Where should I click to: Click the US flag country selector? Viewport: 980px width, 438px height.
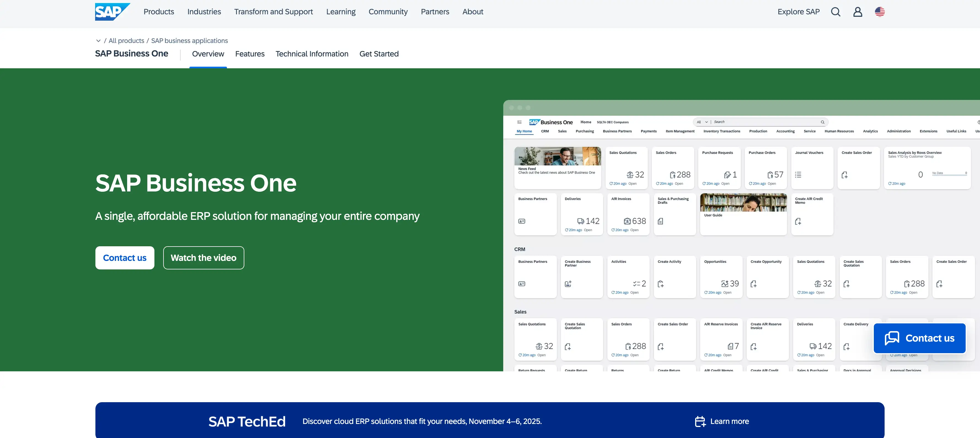point(880,12)
